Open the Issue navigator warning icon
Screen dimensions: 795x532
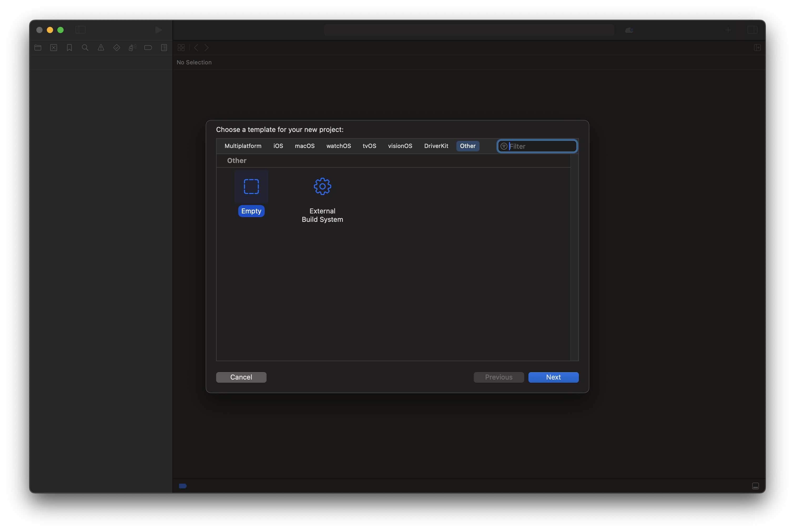pos(101,48)
